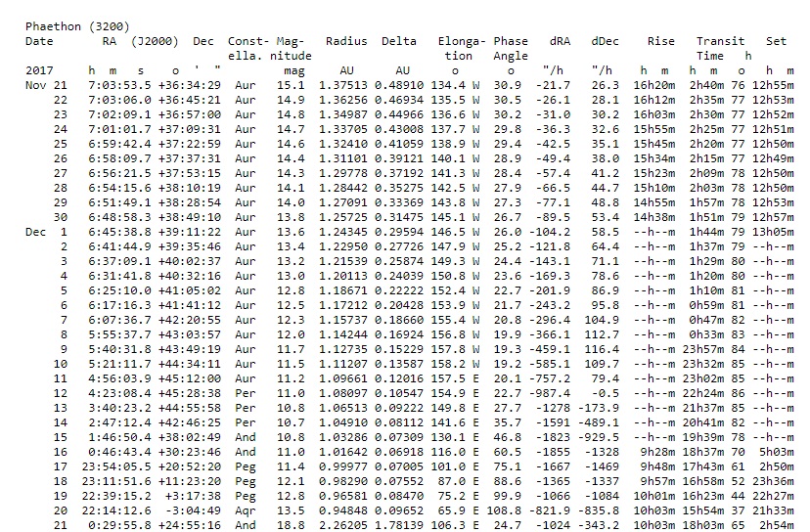Click the Aqr constellation entry
The height and width of the screenshot is (532, 810).
(245, 510)
